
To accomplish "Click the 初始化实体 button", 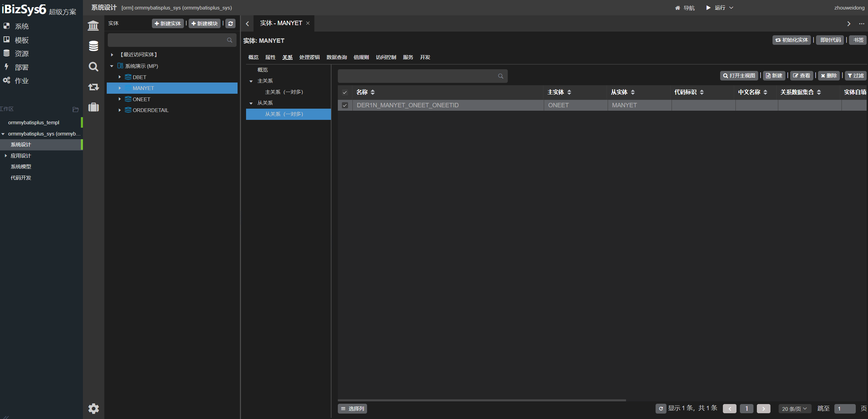I will click(792, 40).
